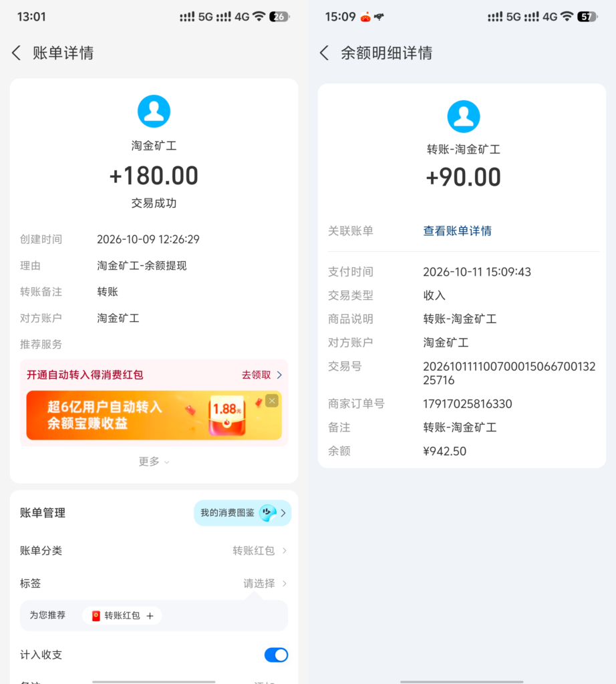The image size is (616, 684).
Task: Open the 1.88元 red packet icon
Action: tap(227, 415)
